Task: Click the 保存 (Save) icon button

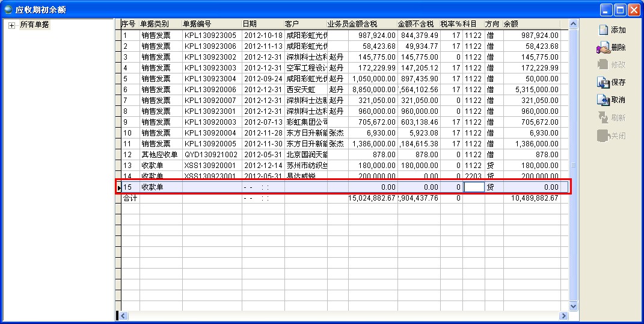Action: [x=603, y=83]
